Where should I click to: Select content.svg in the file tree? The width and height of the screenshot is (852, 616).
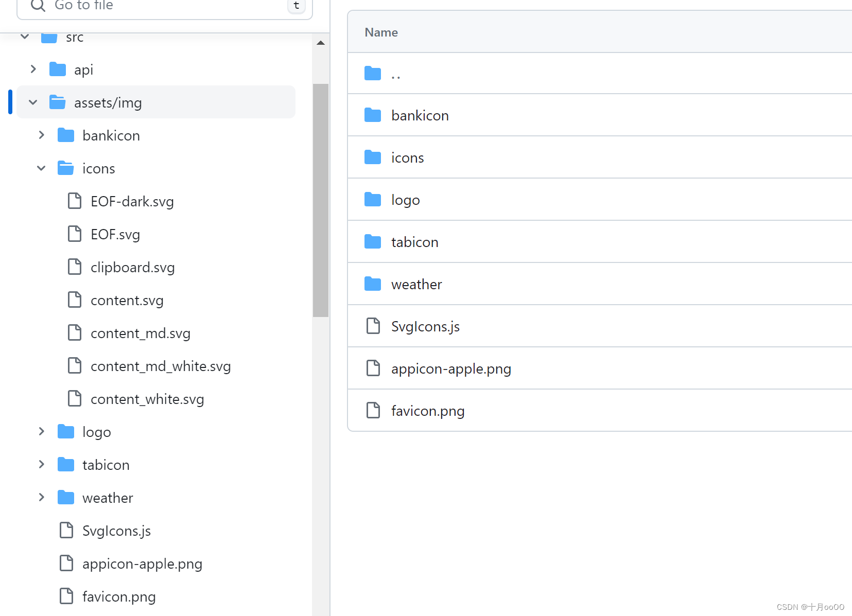[127, 300]
